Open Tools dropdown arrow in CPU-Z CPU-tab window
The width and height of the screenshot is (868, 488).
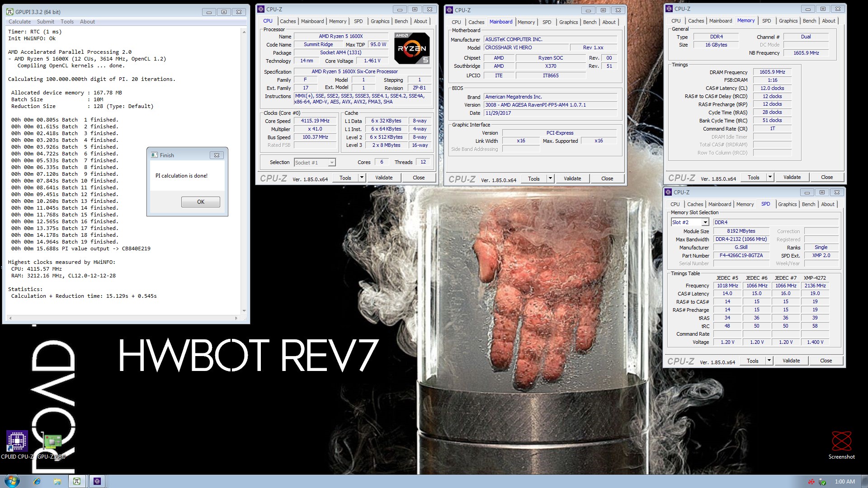362,178
